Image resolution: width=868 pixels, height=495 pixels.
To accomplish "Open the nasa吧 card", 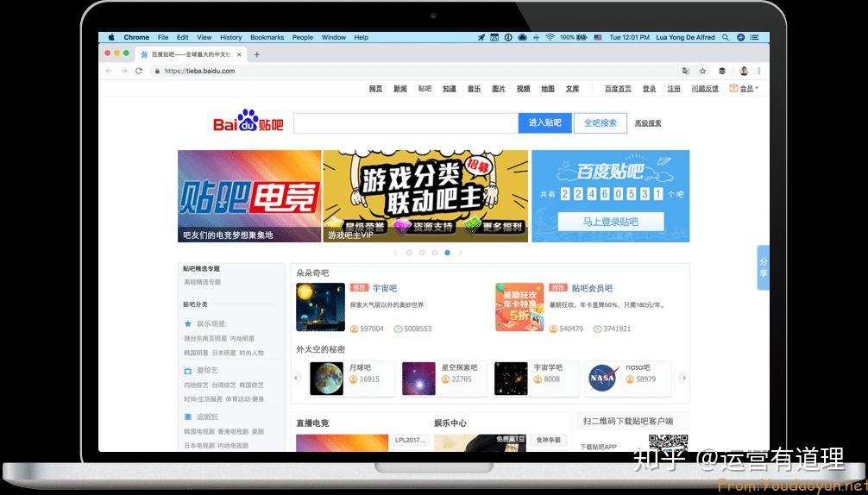I will point(628,379).
